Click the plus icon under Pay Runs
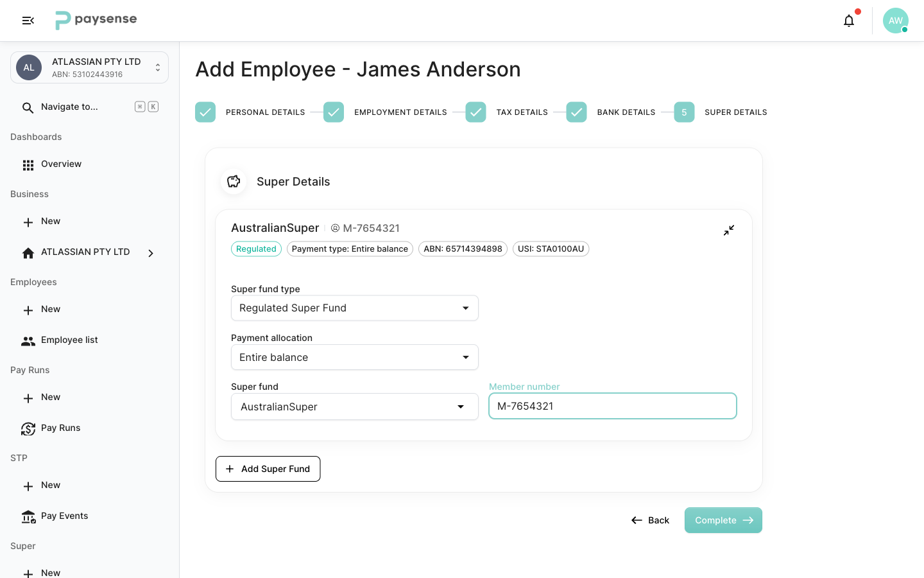Screen dimensions: 924x578 pyautogui.click(x=28, y=398)
